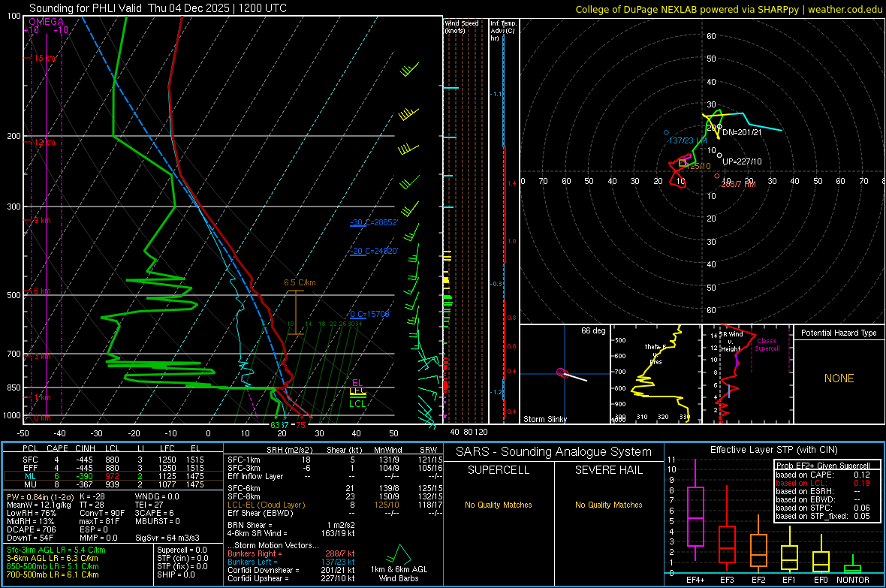Viewport: 886px width, 588px height.
Task: Select the 'LCL-EL (Cloud Layer)' row
Action: tap(335, 505)
